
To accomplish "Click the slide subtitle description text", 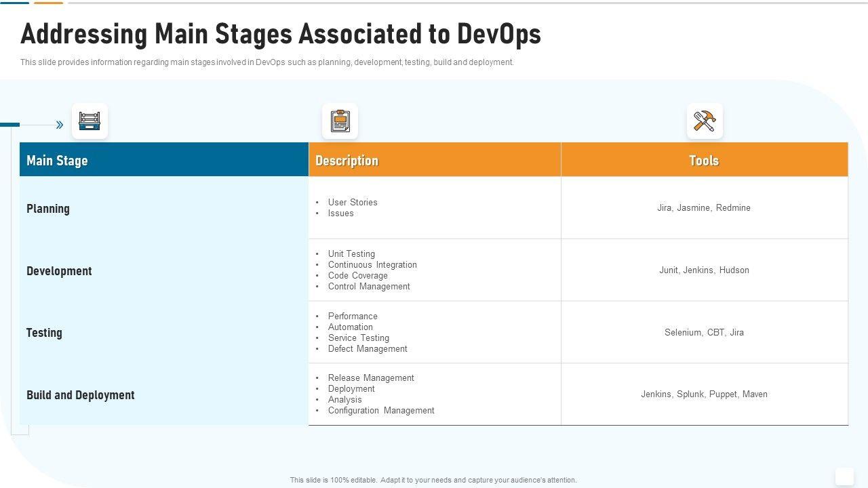I will point(267,62).
